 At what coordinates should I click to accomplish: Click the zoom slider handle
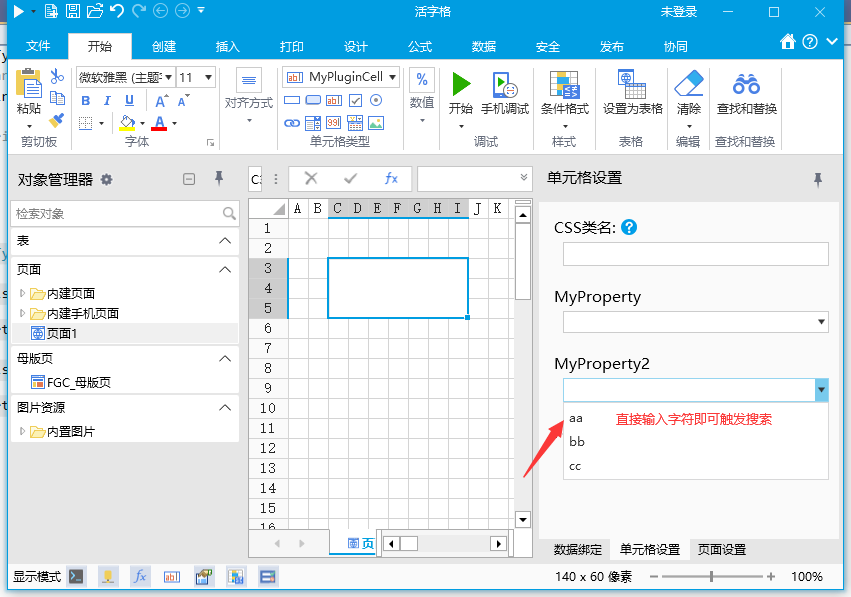point(711,576)
